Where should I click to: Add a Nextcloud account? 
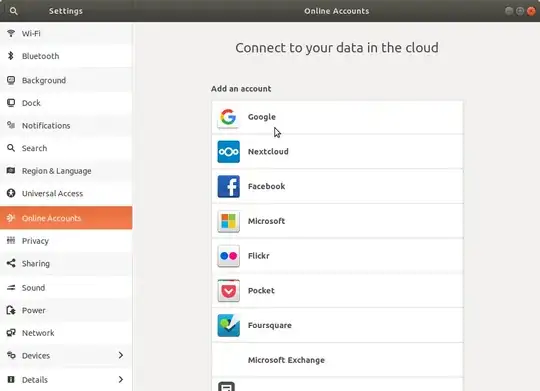point(338,152)
